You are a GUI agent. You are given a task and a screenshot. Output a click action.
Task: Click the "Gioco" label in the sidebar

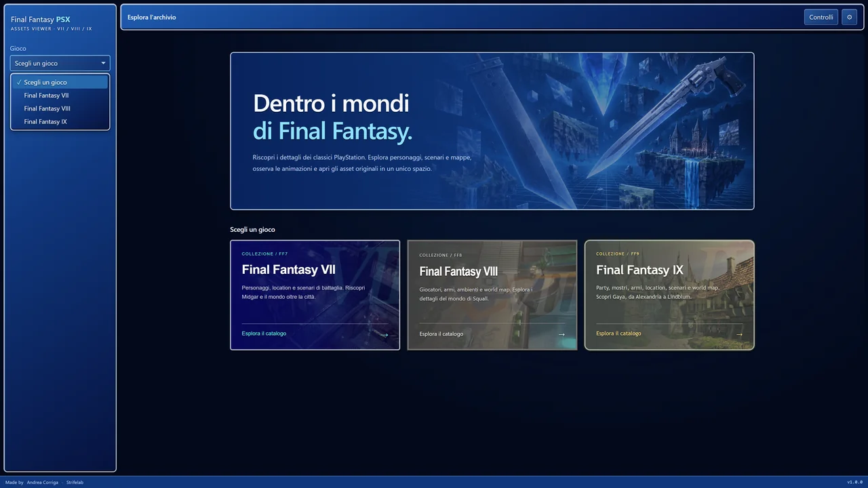coord(18,49)
